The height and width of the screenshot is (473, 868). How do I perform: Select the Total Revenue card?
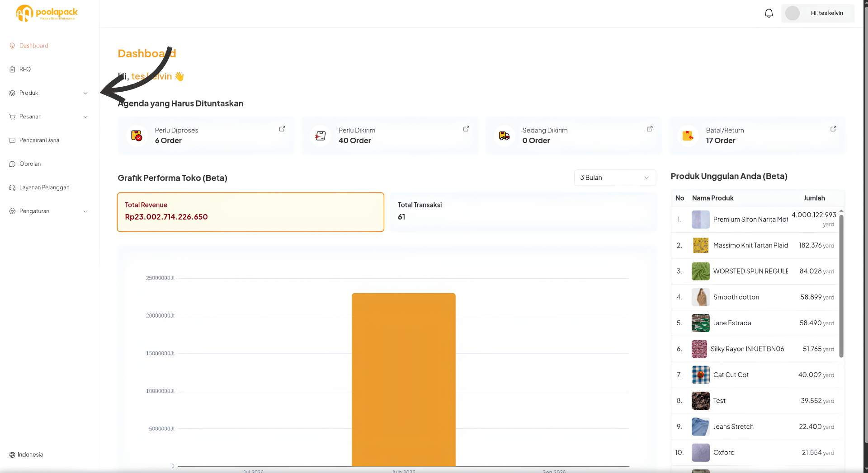250,212
